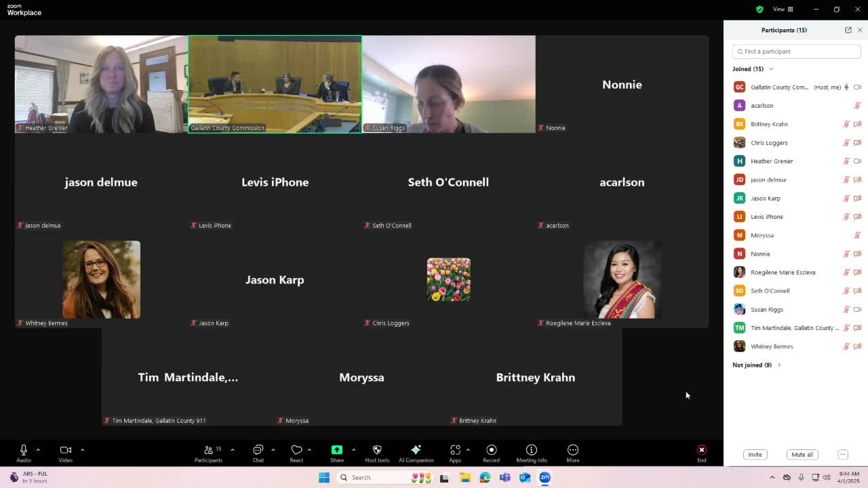
Task: Click the React heart icon
Action: coord(296,450)
